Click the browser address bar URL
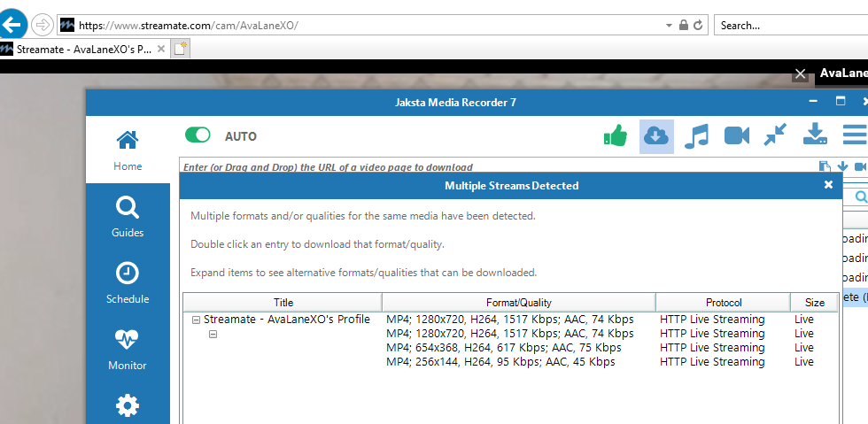 point(189,26)
